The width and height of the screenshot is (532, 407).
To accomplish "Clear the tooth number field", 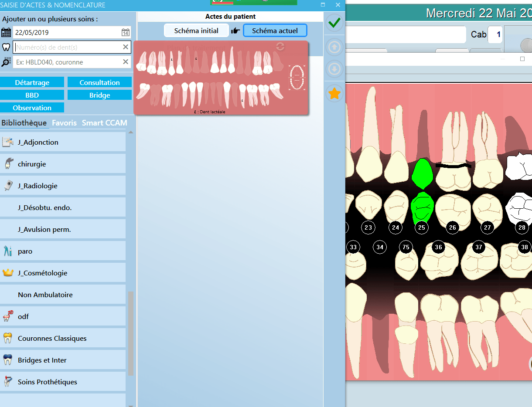I will click(x=126, y=47).
